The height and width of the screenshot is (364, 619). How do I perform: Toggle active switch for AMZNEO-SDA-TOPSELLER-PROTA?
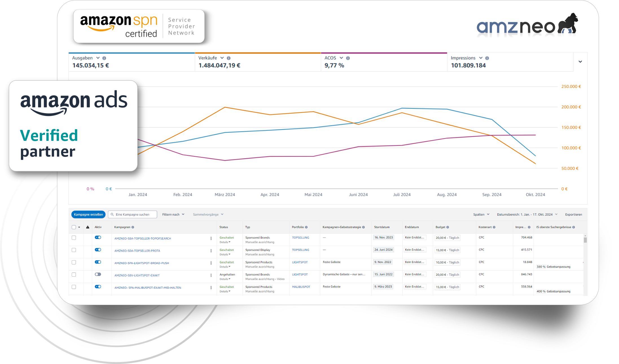(x=98, y=250)
